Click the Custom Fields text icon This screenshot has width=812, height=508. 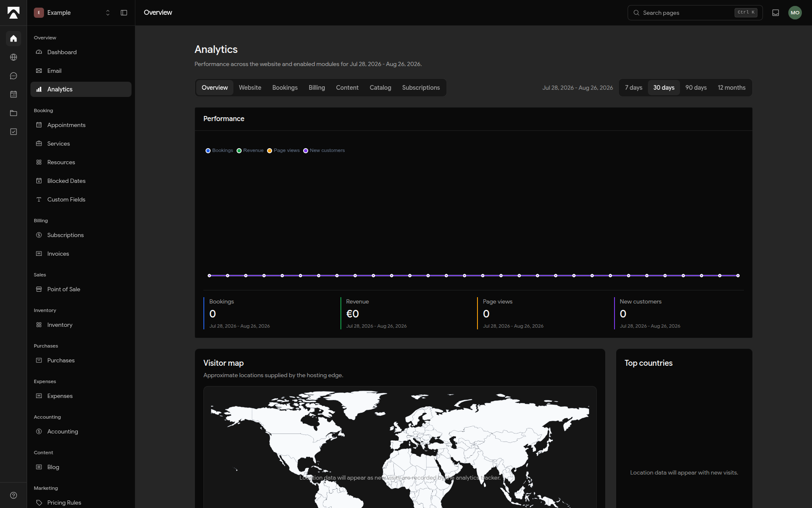tap(39, 199)
